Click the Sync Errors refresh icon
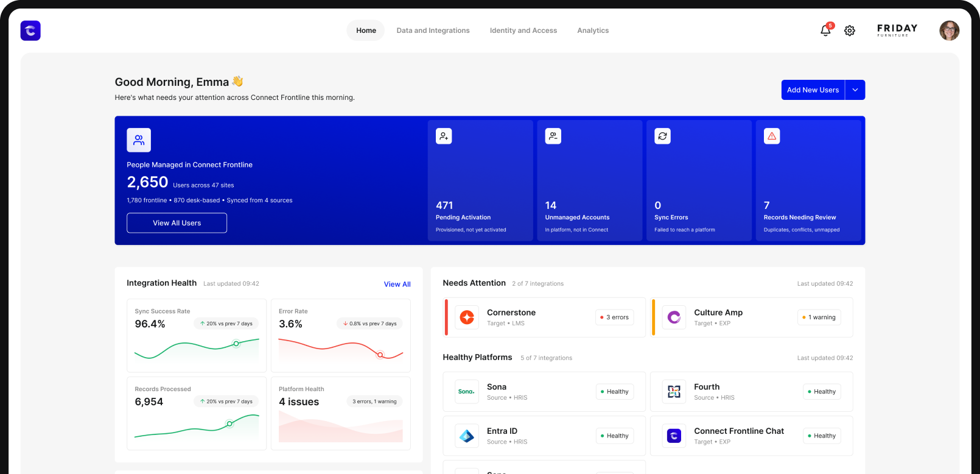 (662, 136)
